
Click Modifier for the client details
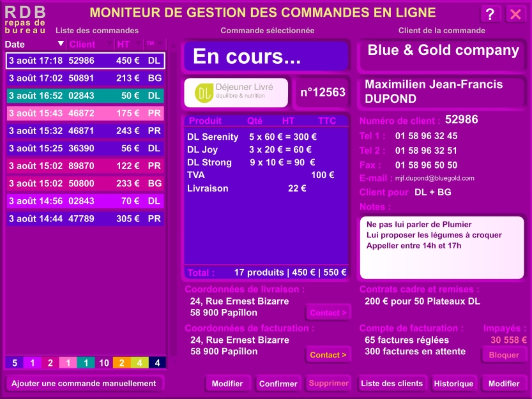coord(504,384)
